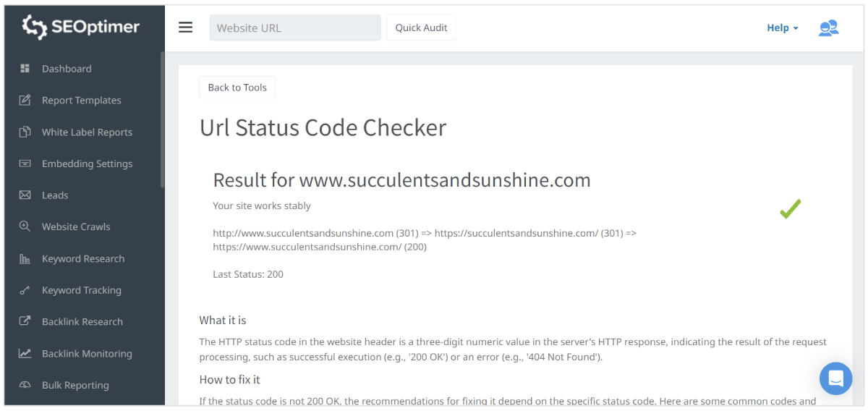Image resolution: width=868 pixels, height=411 pixels.
Task: Open the chat support bubble
Action: pos(835,378)
